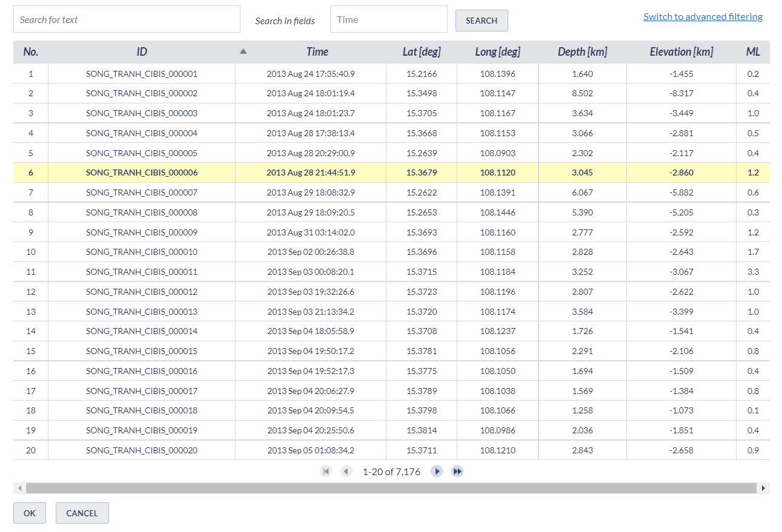Screen dimensions: 782x532
Task: Go to the previous results page
Action: pyautogui.click(x=346, y=471)
